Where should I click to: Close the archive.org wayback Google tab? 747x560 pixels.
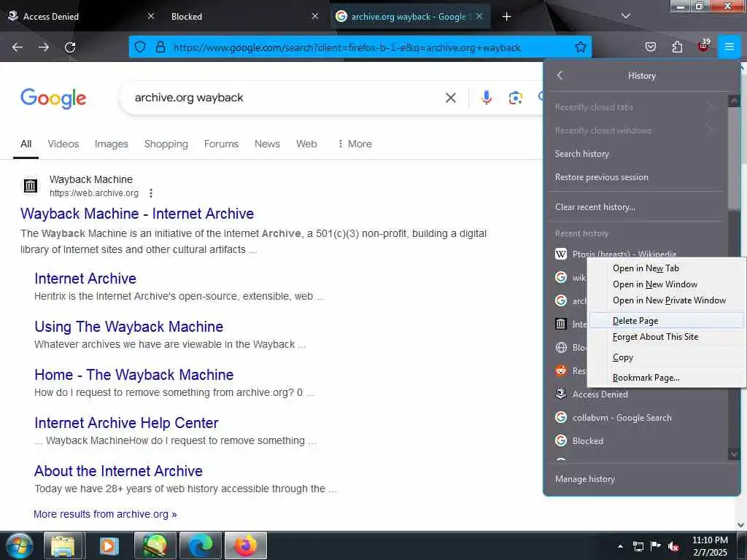pyautogui.click(x=479, y=16)
